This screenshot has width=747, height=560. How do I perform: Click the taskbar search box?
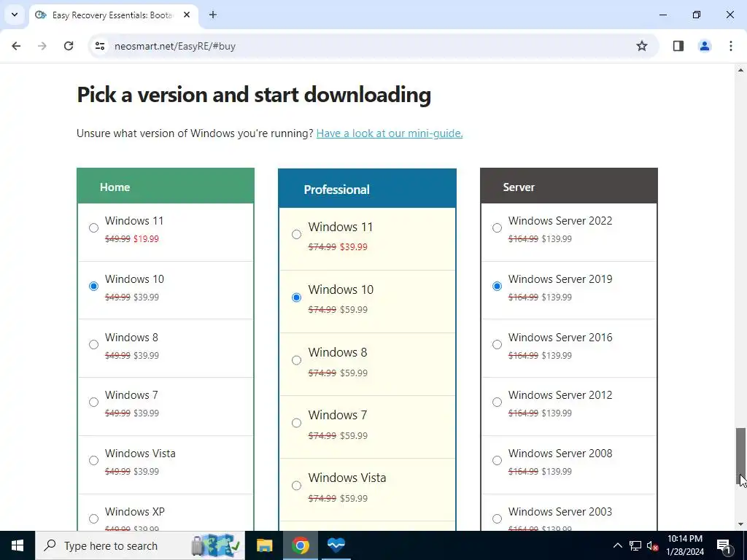coord(139,545)
